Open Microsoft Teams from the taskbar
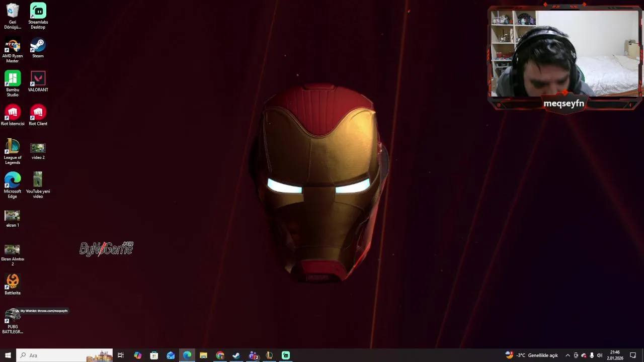Viewport: 644px width, 362px height. coord(253,355)
